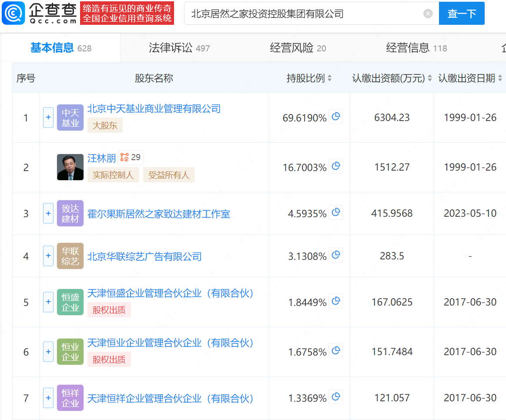Open 天津恒盛企业管理合伙企业 link

[171, 293]
